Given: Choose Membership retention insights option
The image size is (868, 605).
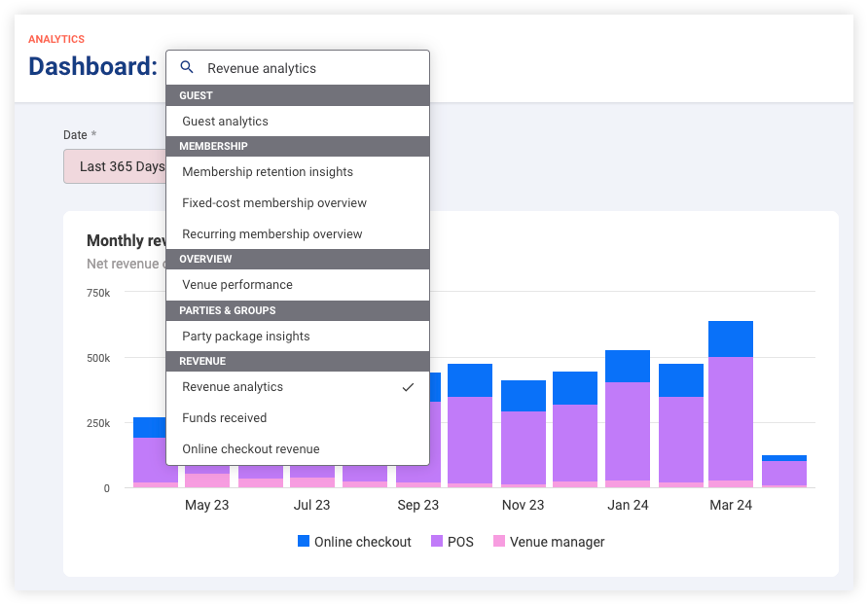Looking at the screenshot, I should tap(298, 172).
